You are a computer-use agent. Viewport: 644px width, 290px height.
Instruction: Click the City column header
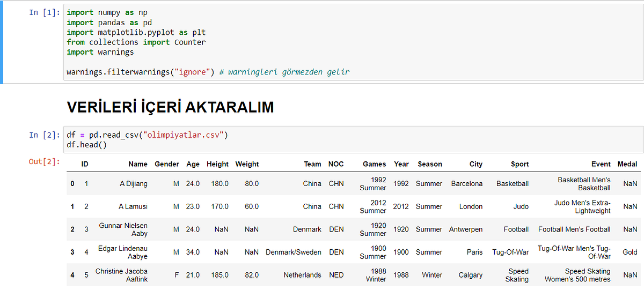(476, 164)
